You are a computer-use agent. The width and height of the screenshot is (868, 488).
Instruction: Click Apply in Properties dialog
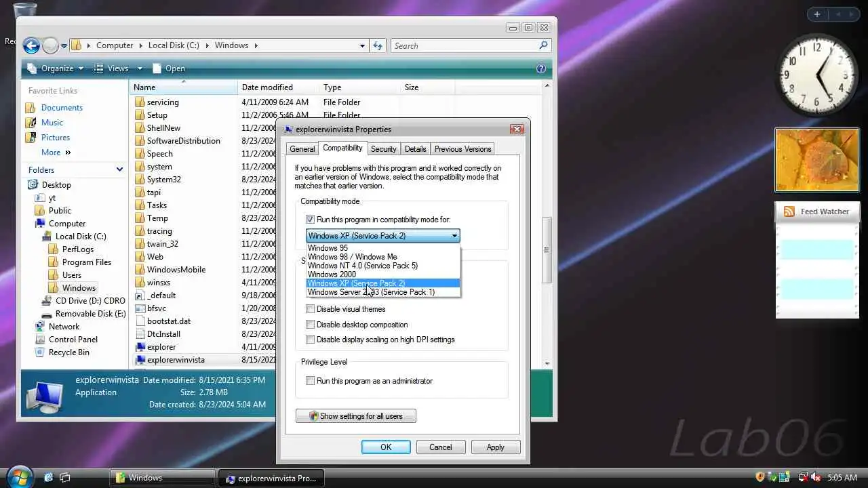(495, 447)
